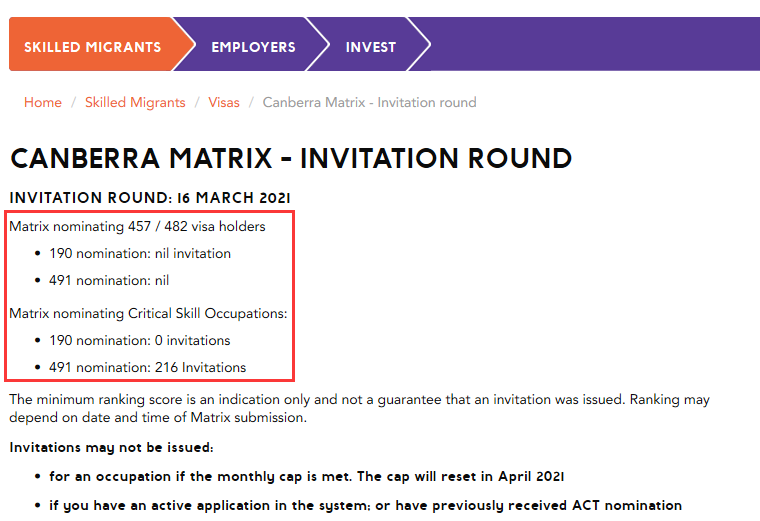Click the '190 nomination: nil invitation' bullet
Image resolution: width=760 pixels, height=521 pixels.
(140, 253)
